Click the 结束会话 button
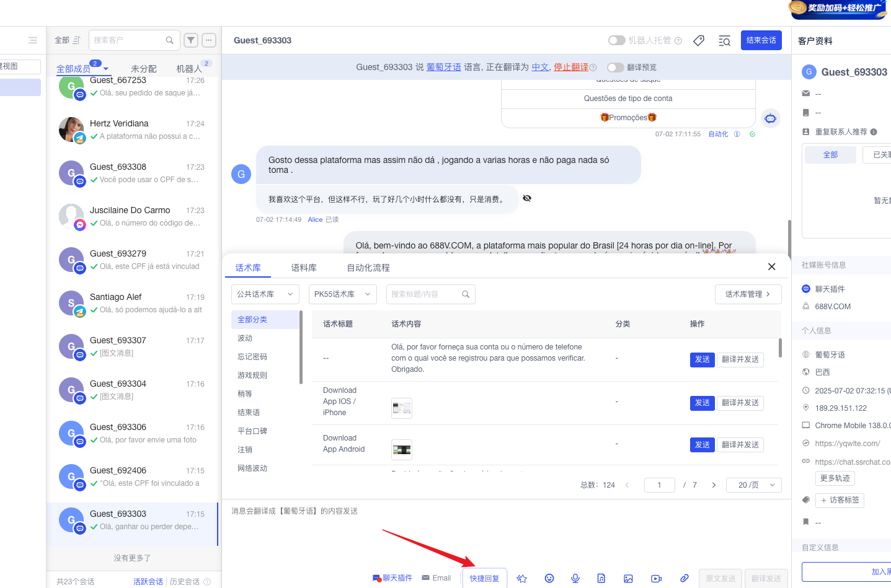The height and width of the screenshot is (588, 891). pyautogui.click(x=761, y=40)
